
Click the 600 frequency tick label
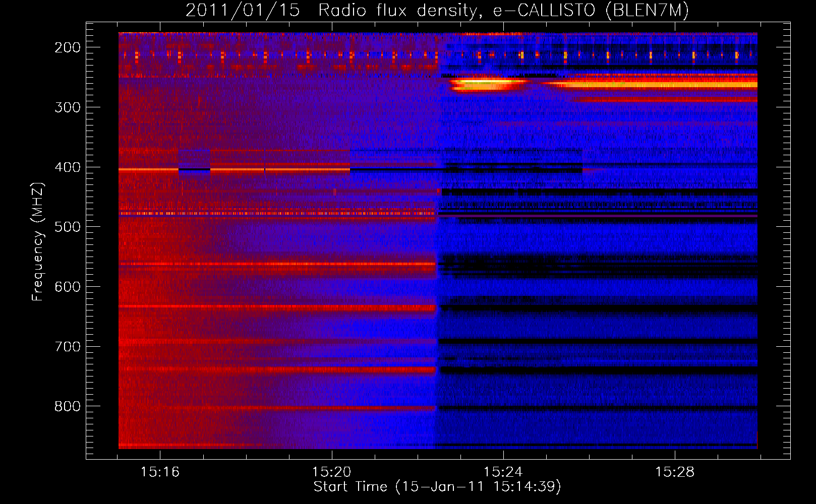(x=68, y=287)
